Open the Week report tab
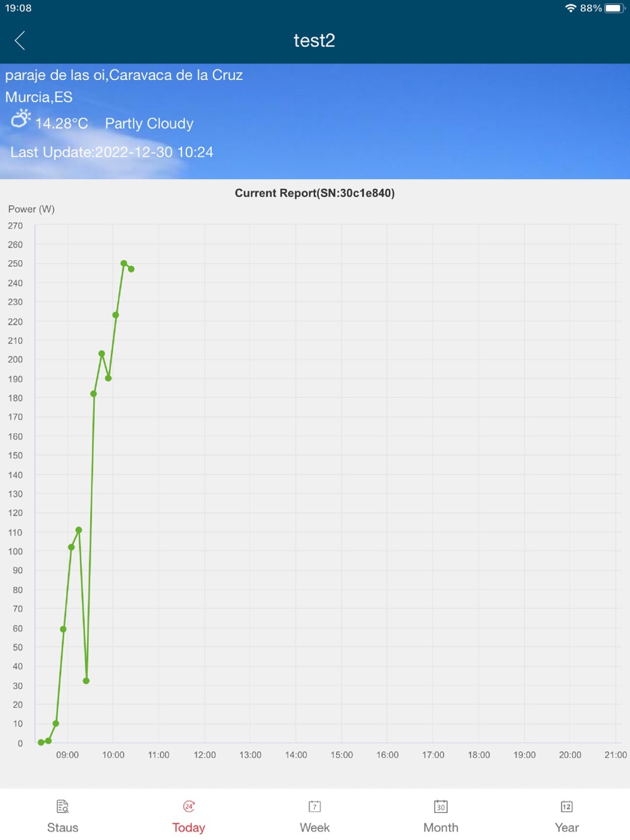Image resolution: width=630 pixels, height=840 pixels. pos(314,817)
